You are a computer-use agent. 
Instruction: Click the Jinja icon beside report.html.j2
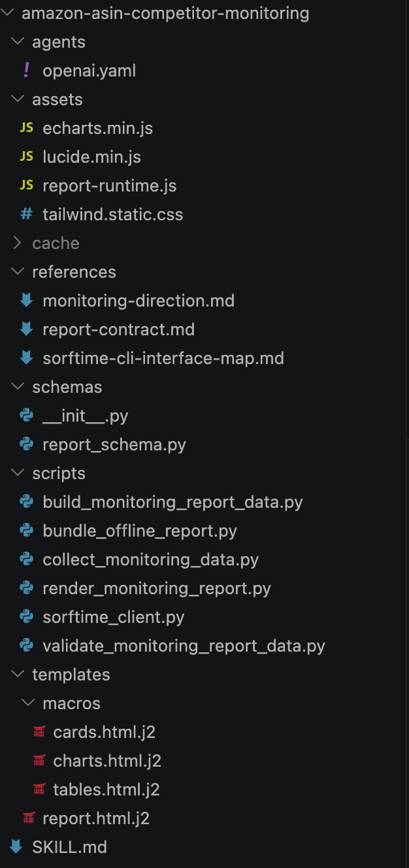point(29,818)
